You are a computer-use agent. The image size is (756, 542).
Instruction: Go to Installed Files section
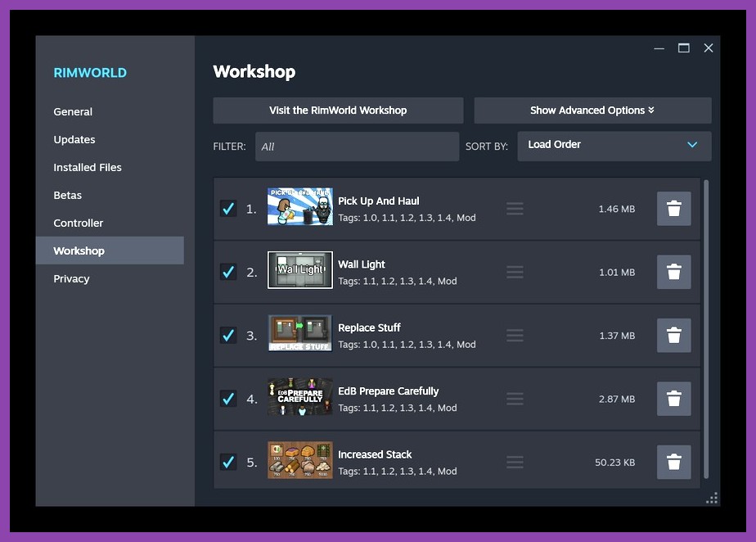[x=88, y=168]
